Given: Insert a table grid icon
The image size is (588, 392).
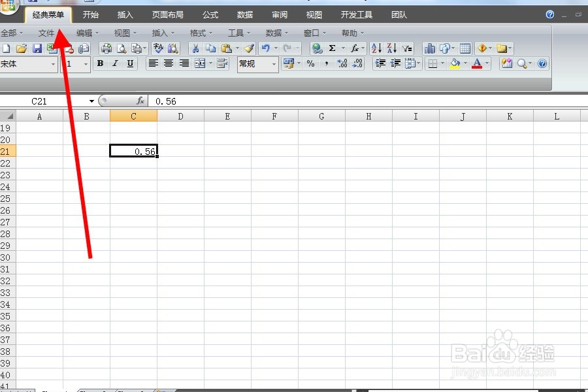Looking at the screenshot, I should click(465, 48).
